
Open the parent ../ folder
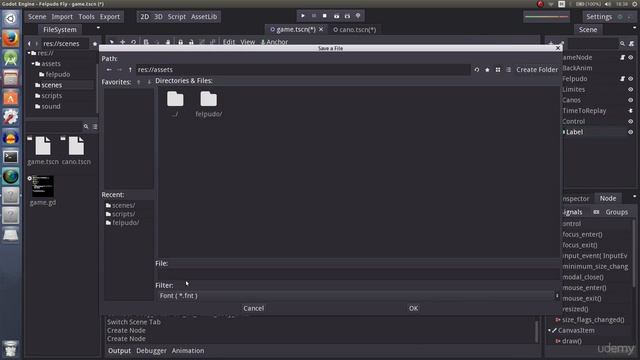point(175,104)
